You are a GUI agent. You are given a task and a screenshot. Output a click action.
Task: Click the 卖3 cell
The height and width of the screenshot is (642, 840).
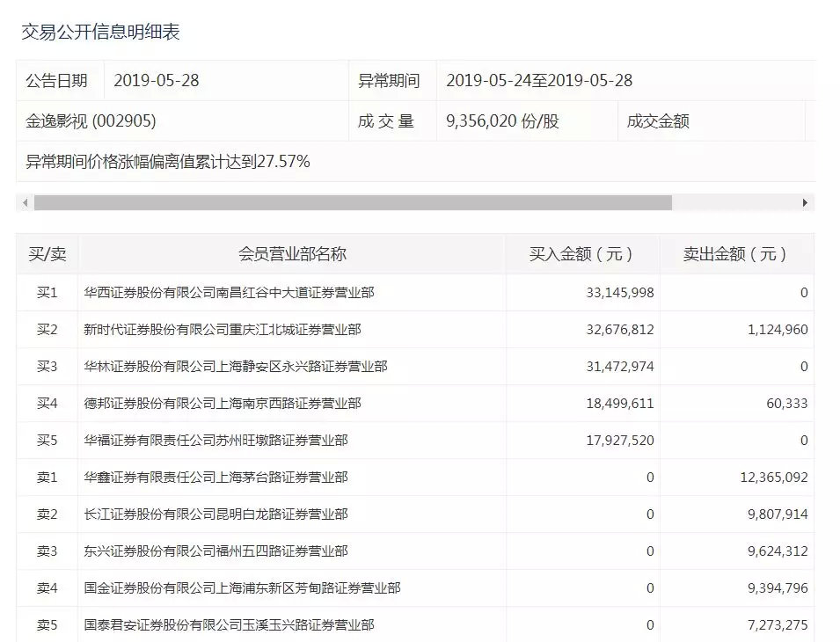point(47,551)
